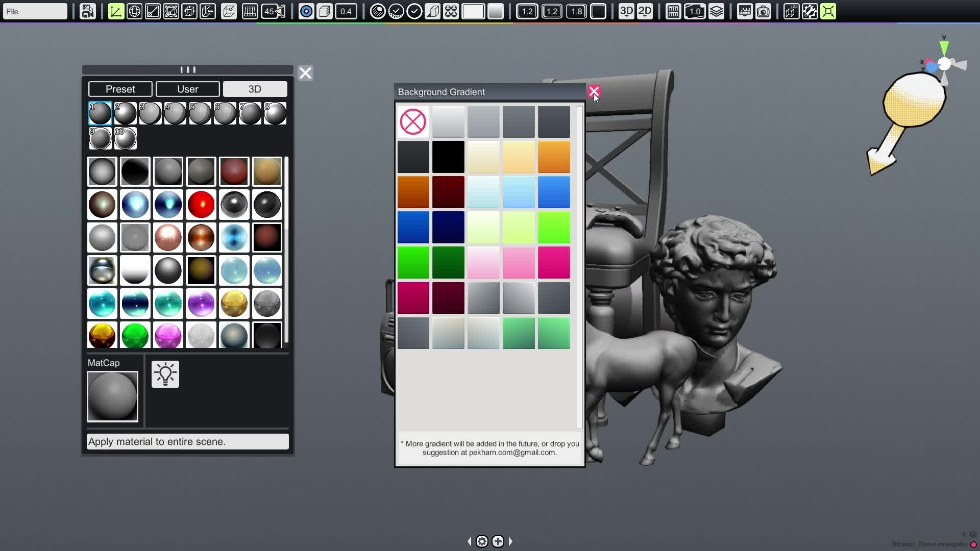Choose the bright orange gradient swatch
This screenshot has height=551, width=980.
554,157
